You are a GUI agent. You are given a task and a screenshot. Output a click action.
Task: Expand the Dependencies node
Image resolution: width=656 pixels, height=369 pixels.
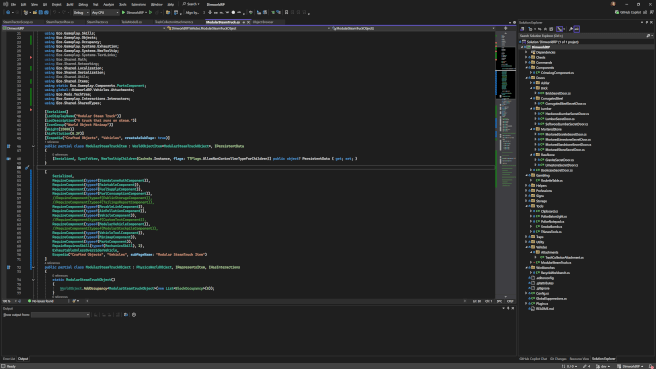pos(526,52)
